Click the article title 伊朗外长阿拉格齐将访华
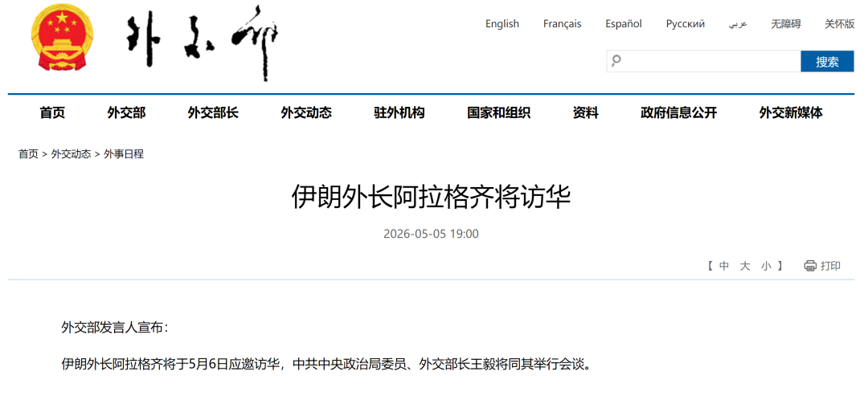The width and height of the screenshot is (868, 404). 432,198
